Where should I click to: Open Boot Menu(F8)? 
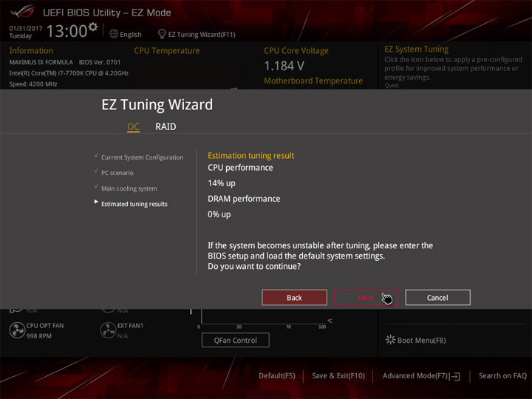coord(421,340)
